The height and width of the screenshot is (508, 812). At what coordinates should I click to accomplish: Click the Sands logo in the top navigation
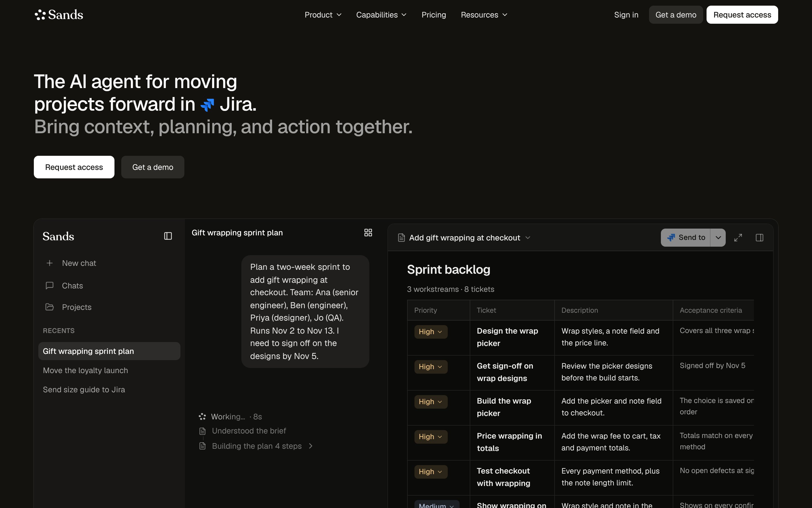click(x=59, y=15)
